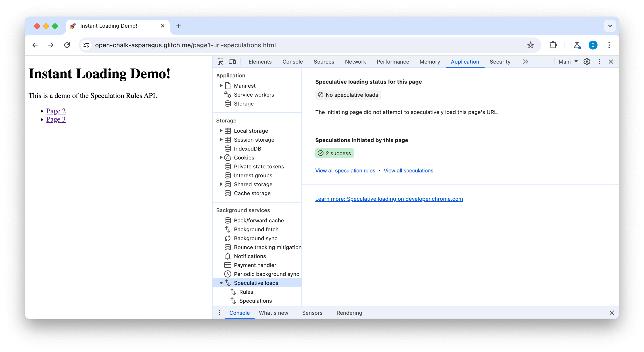This screenshot has height=352, width=644.
Task: Click the overflow menu icon in DevTools
Action: (x=599, y=62)
